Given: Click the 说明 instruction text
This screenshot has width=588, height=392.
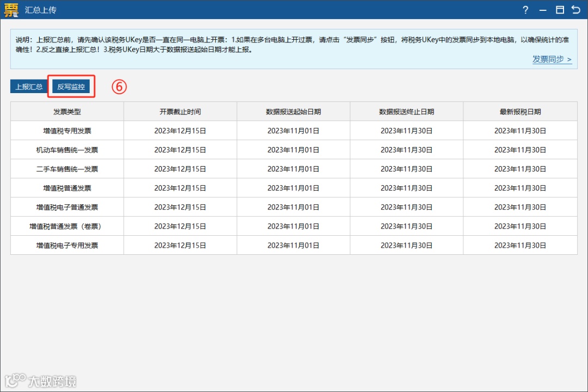Looking at the screenshot, I should pyautogui.click(x=292, y=45).
